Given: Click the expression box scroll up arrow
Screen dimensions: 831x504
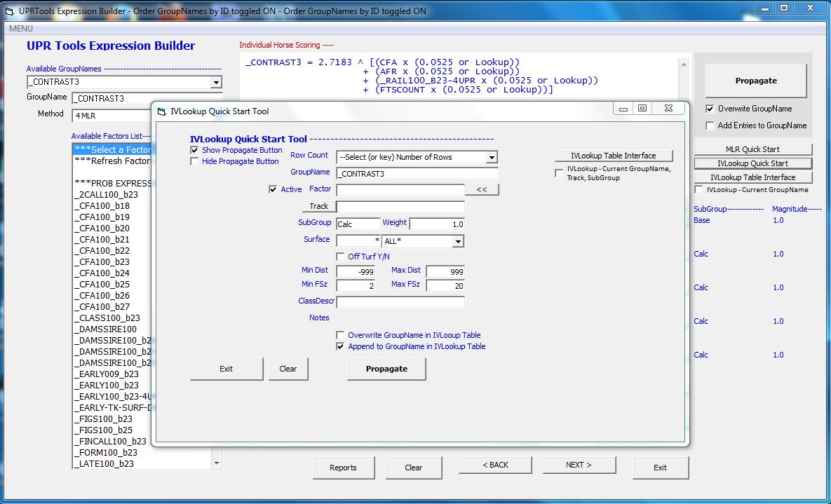Looking at the screenshot, I should click(683, 64).
